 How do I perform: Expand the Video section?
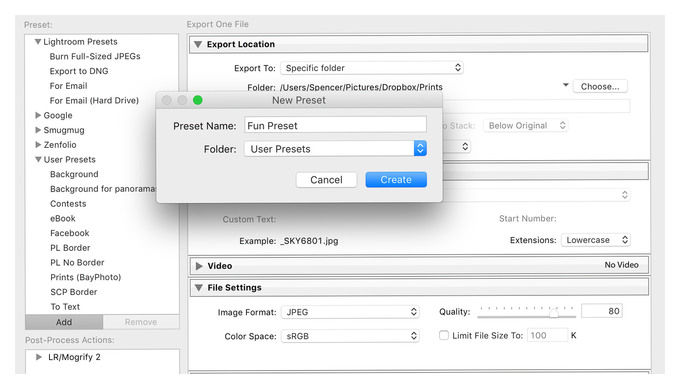click(x=199, y=266)
